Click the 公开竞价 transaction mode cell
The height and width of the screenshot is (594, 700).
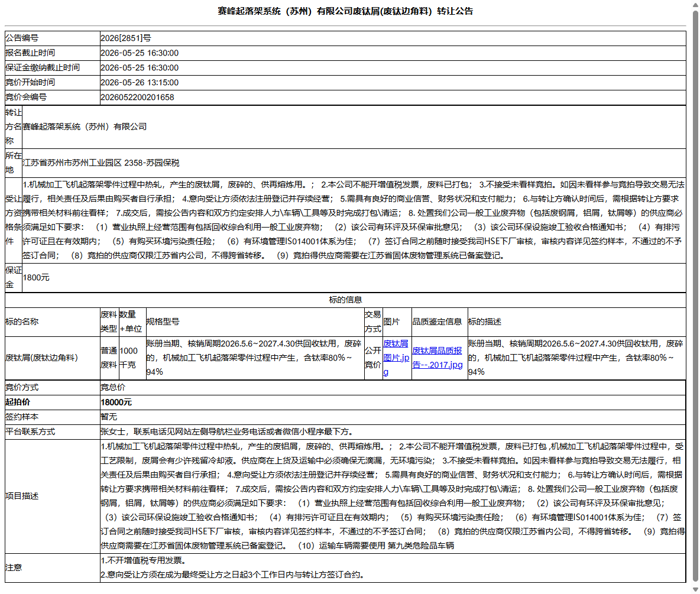pos(373,358)
